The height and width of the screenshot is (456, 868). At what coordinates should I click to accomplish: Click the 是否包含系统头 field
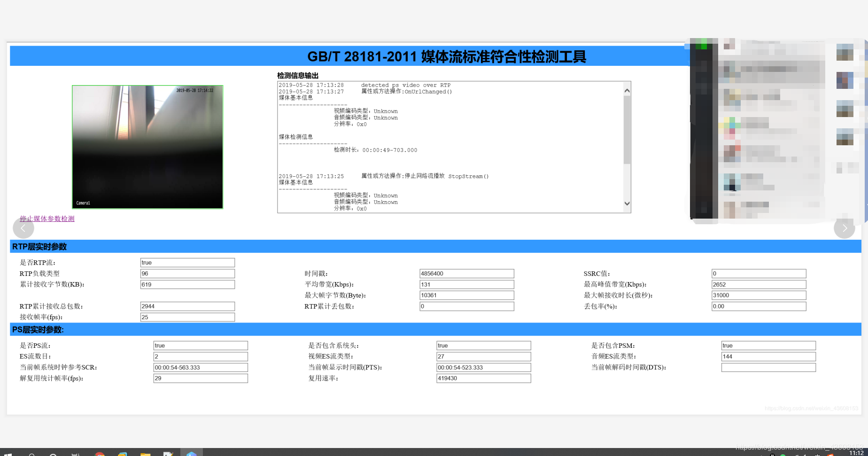pos(484,346)
